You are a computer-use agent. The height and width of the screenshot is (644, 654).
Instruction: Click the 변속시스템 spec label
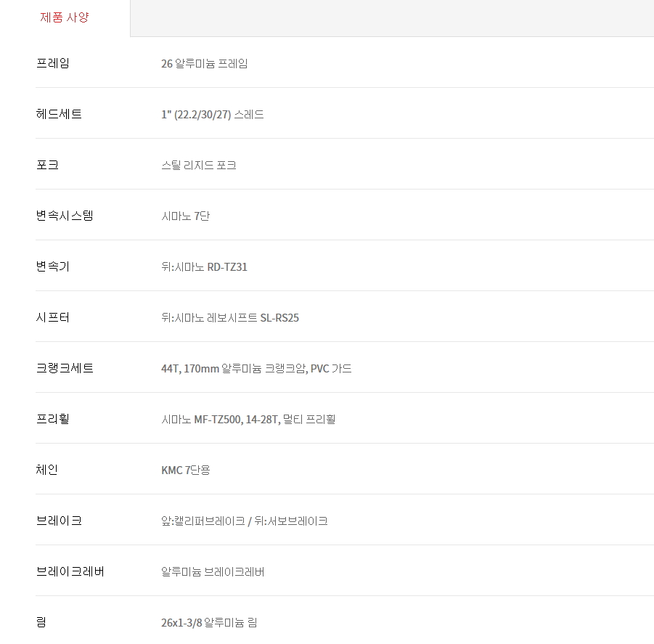(x=65, y=216)
